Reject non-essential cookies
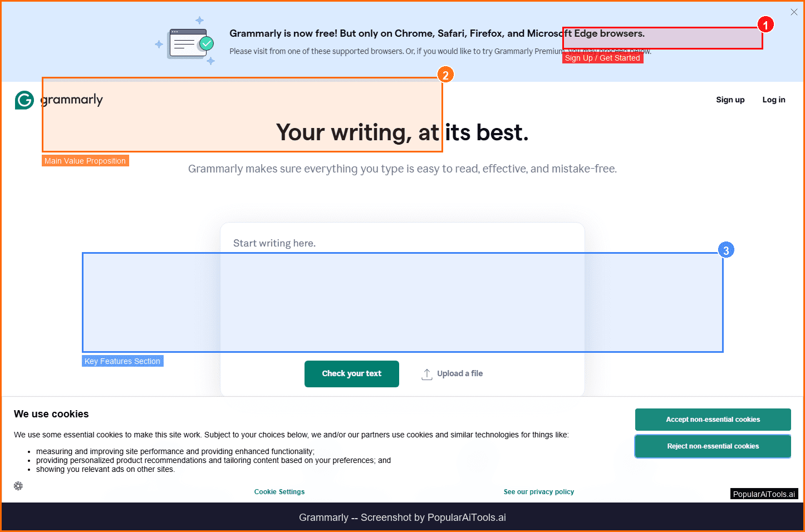Viewport: 805px width, 532px height. pos(713,446)
